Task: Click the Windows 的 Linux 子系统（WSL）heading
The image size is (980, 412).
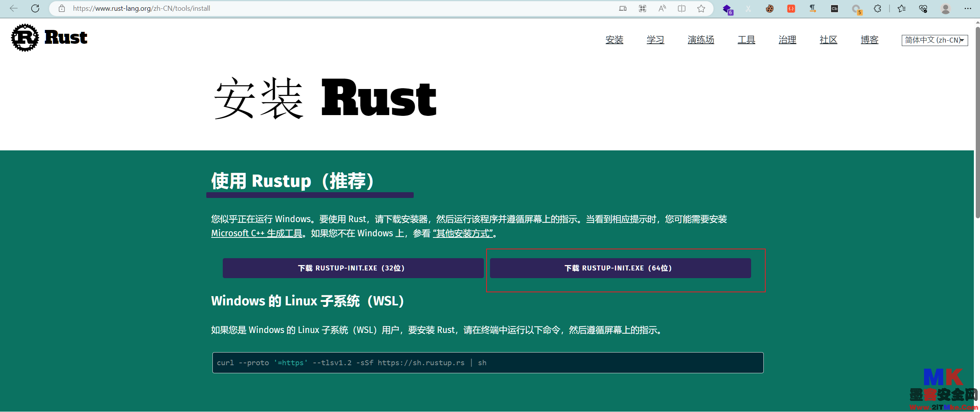Action: point(307,301)
